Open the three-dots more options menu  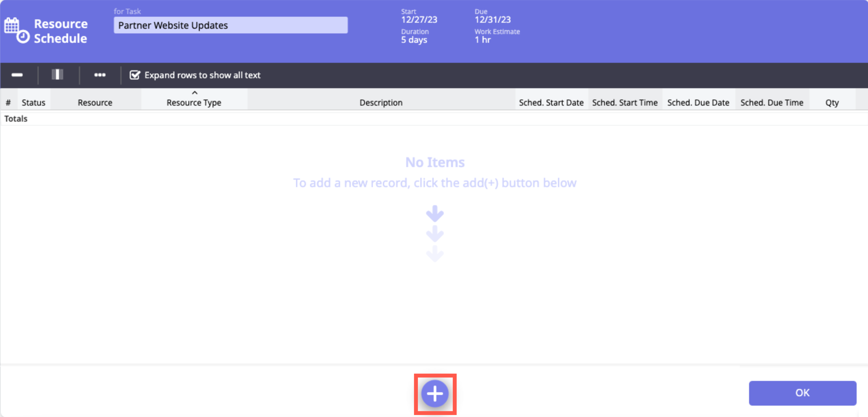(100, 75)
